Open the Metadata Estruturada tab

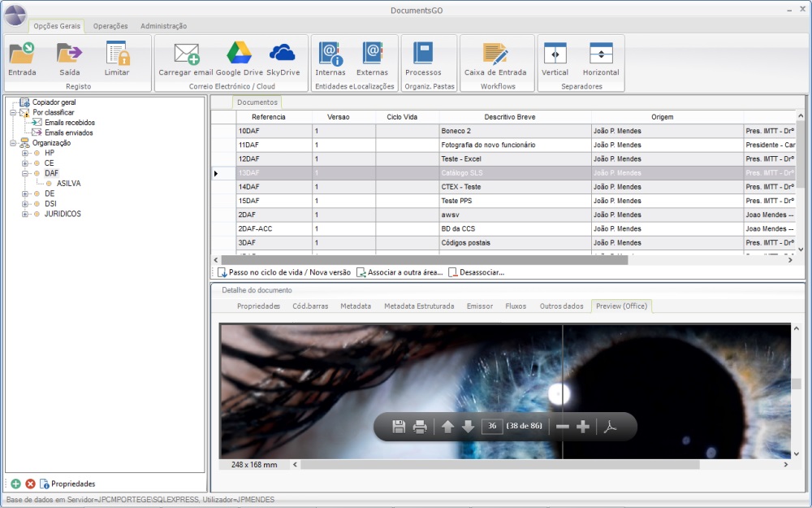419,306
